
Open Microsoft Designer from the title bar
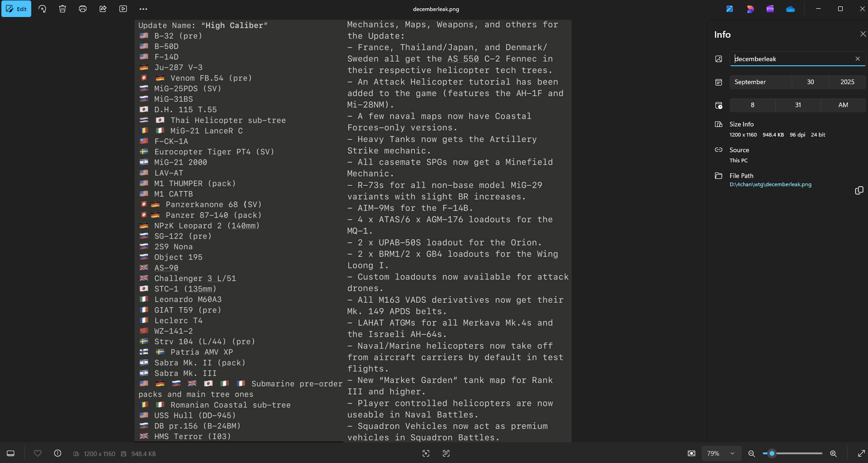750,9
